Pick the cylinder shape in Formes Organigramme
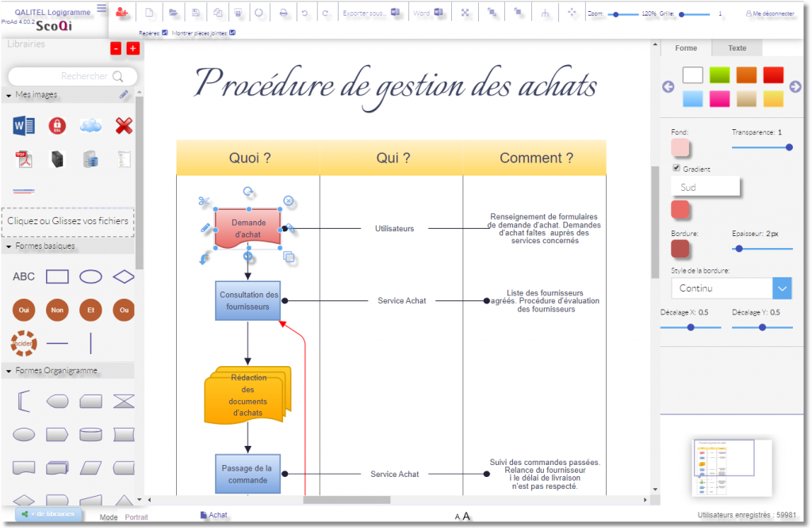 point(90,434)
